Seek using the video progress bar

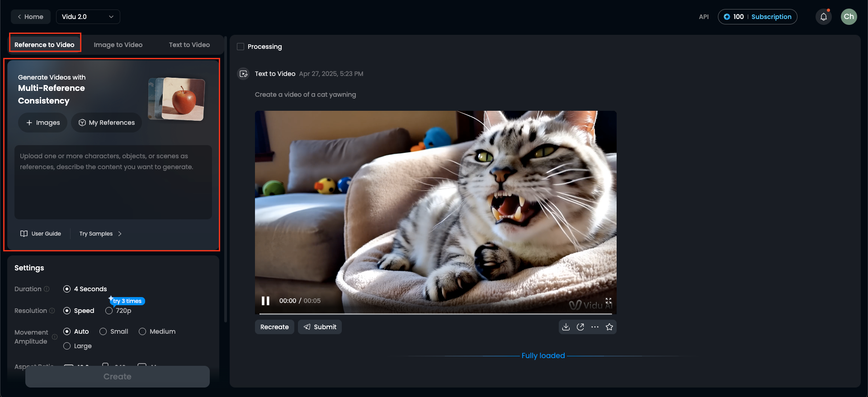[x=436, y=313]
